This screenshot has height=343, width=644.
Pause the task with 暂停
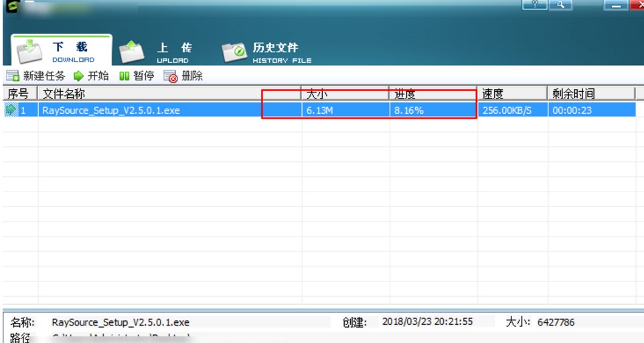[137, 76]
